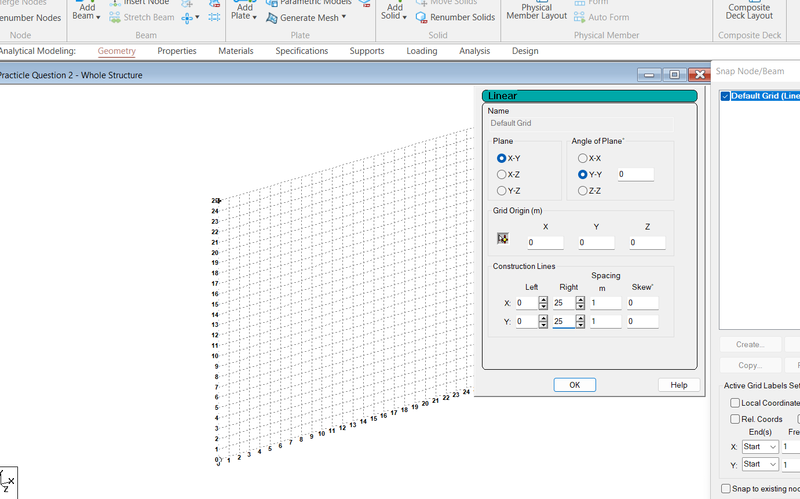Select Default Grid (Linear) list entry

click(x=765, y=96)
